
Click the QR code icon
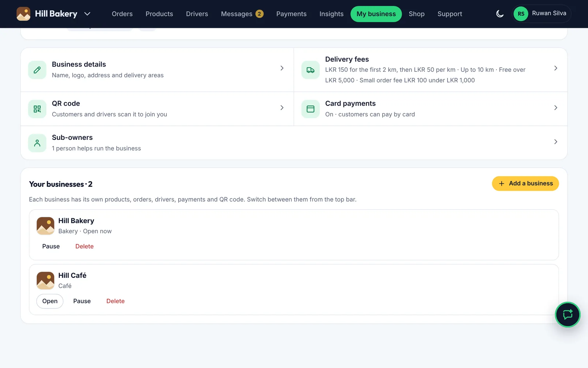pyautogui.click(x=37, y=109)
